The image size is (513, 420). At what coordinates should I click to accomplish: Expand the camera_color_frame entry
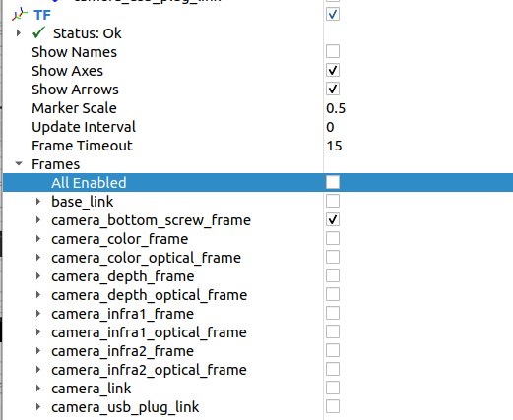pyautogui.click(x=38, y=239)
